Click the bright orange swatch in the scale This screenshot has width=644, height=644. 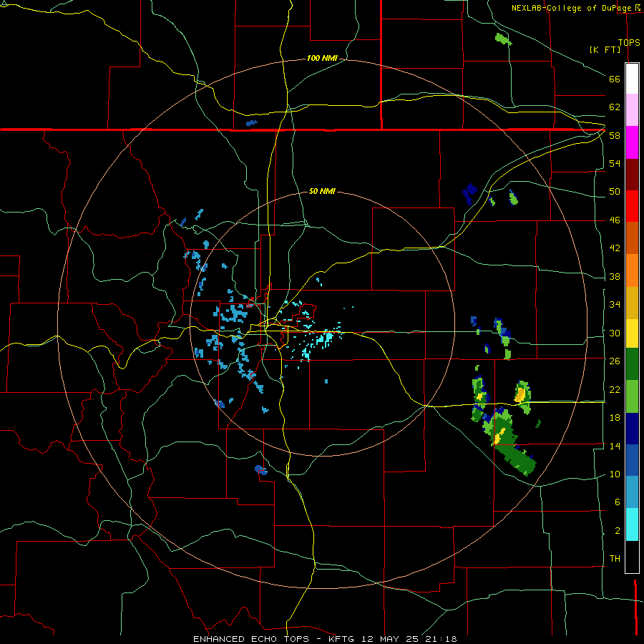click(632, 270)
